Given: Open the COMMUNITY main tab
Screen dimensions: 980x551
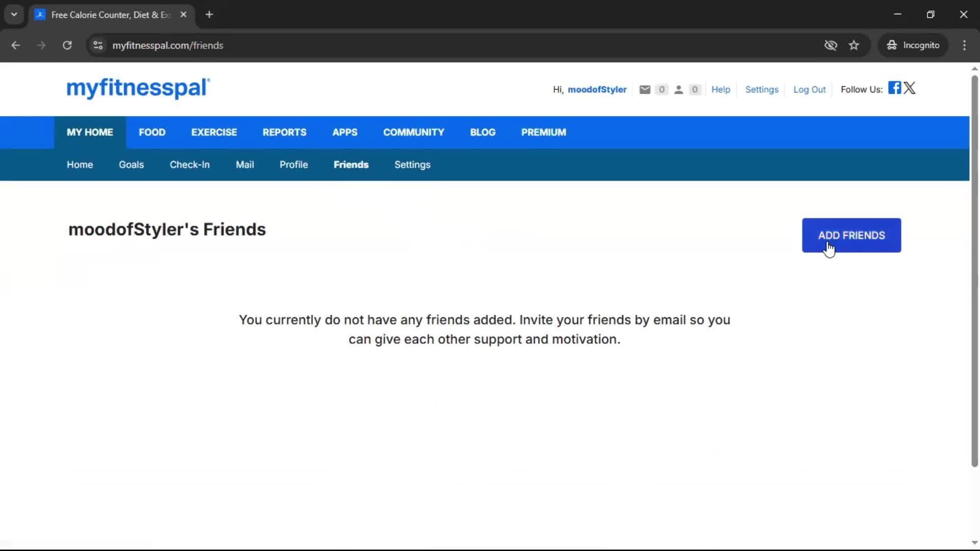Looking at the screenshot, I should click(414, 133).
